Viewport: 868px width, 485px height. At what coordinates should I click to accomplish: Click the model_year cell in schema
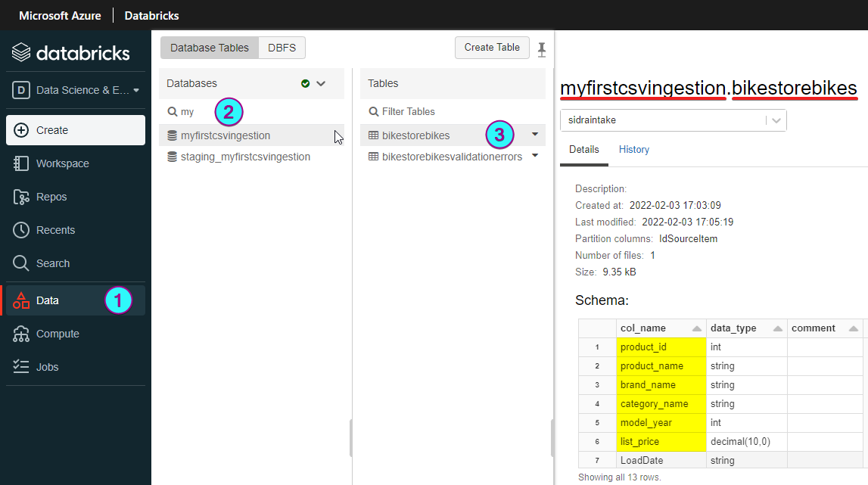point(661,422)
